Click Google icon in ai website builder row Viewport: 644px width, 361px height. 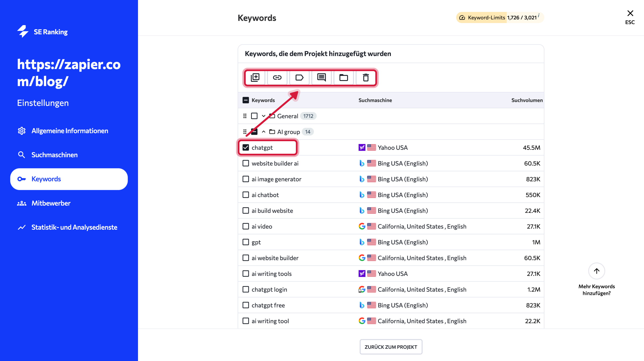click(x=362, y=258)
